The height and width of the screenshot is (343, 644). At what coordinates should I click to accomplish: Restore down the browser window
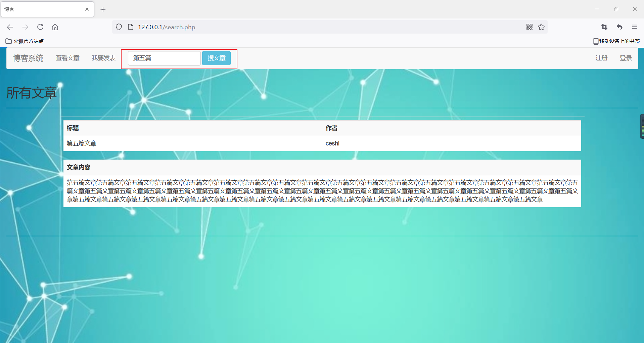616,9
